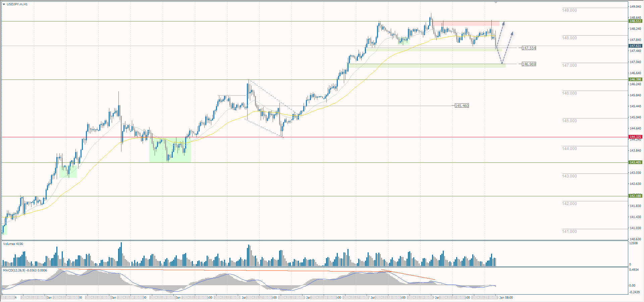Click the 144.640 price axis value
Viewport: 644px width, 302px height.
point(635,129)
